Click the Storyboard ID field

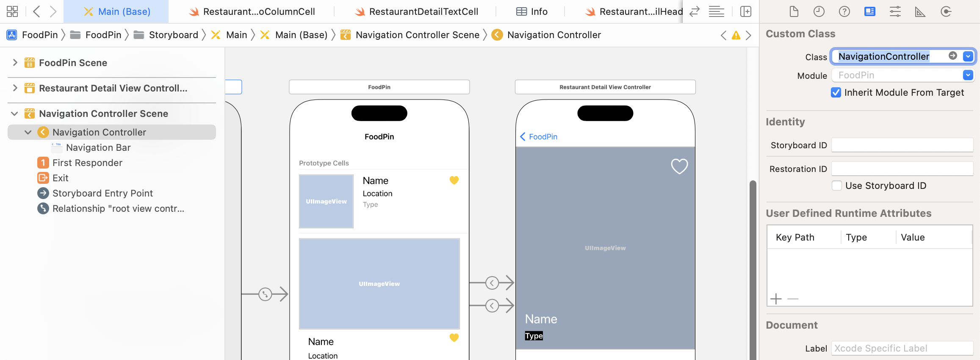click(902, 145)
